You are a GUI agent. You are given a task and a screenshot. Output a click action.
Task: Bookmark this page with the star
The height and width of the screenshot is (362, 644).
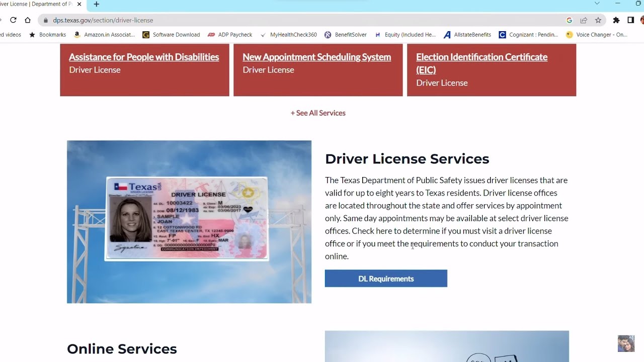click(598, 20)
